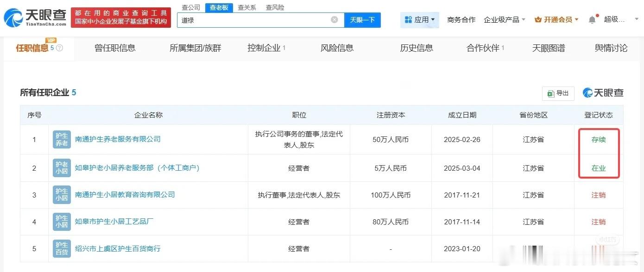Open the 应用 apps dropdown
Viewport: 644px width, 272px height.
tap(420, 19)
